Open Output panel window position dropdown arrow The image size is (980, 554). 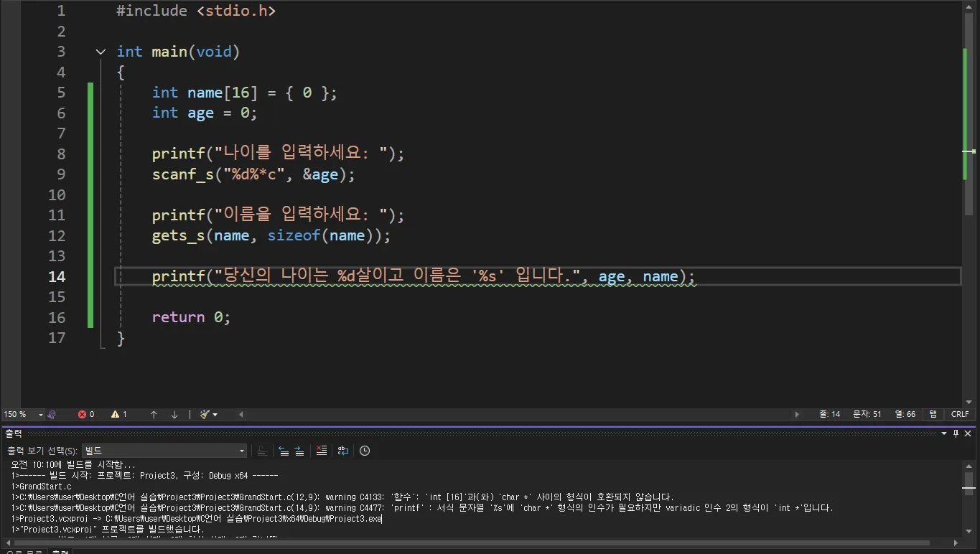click(x=944, y=433)
